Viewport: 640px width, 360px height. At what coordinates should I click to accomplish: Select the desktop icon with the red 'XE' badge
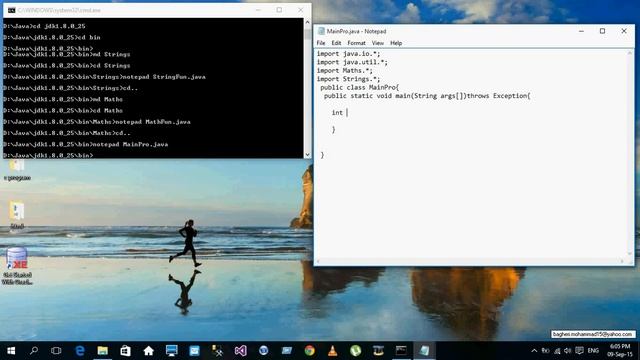click(17, 265)
